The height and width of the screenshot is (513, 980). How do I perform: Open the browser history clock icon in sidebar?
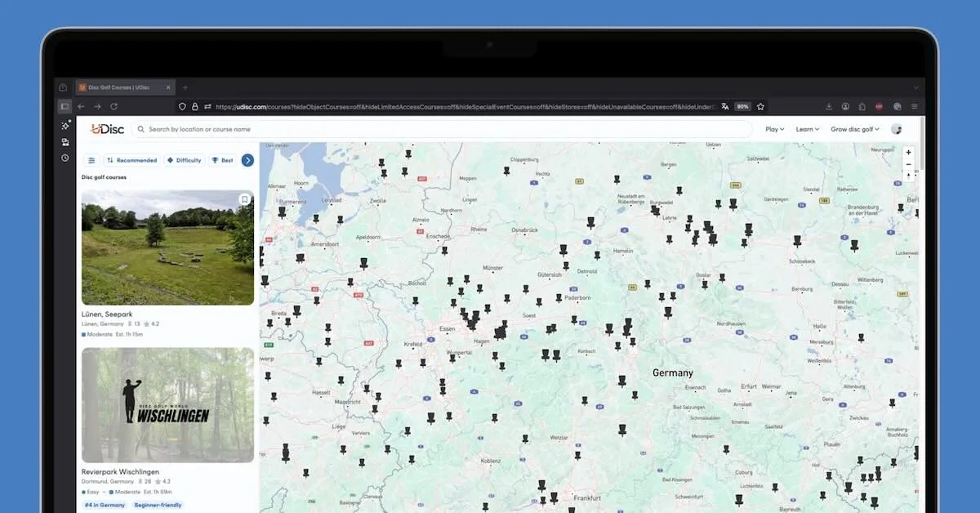pos(65,158)
